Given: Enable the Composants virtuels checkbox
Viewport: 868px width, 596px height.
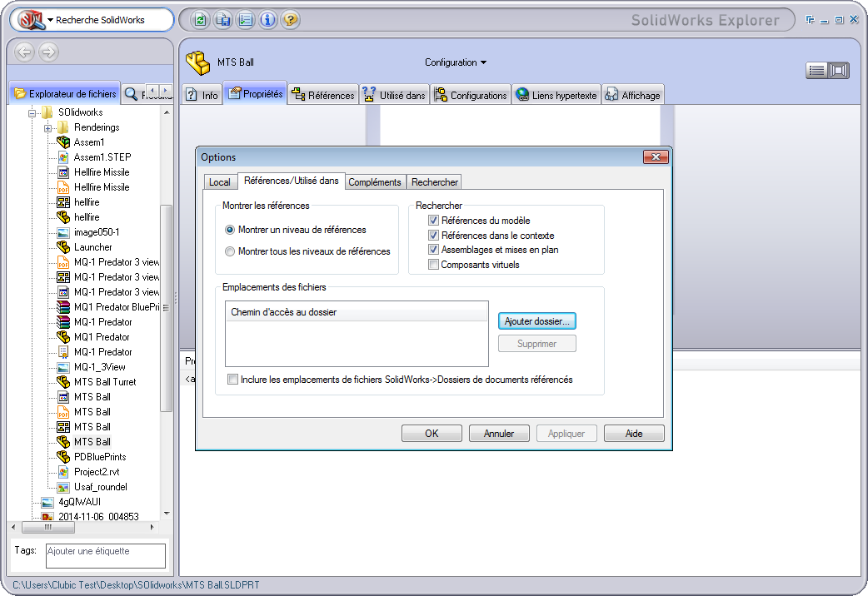Looking at the screenshot, I should pos(433,265).
